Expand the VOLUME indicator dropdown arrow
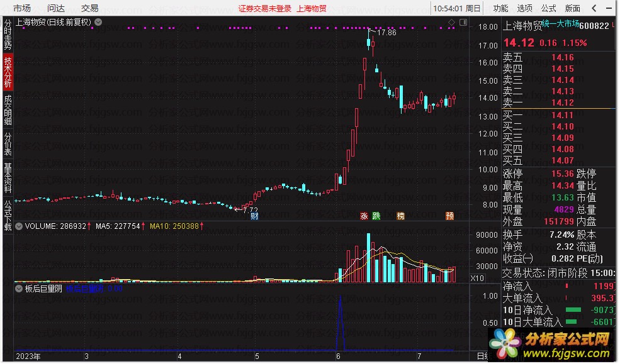The width and height of the screenshot is (620, 364). 19,226
